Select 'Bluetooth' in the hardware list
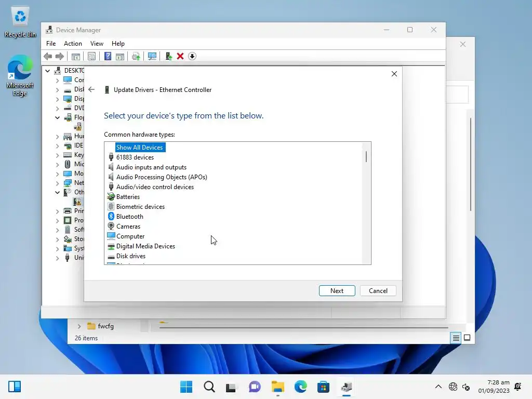 tap(129, 217)
